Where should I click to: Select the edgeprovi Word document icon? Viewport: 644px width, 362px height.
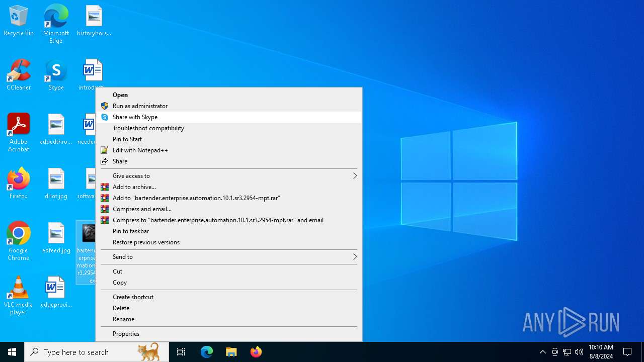(x=56, y=292)
